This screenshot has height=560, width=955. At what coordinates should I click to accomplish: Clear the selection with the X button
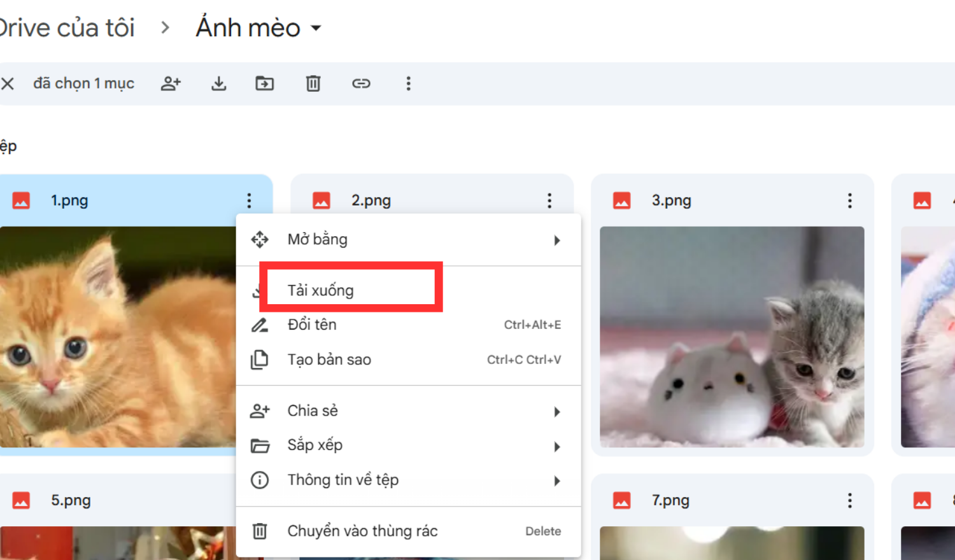pyautogui.click(x=8, y=83)
